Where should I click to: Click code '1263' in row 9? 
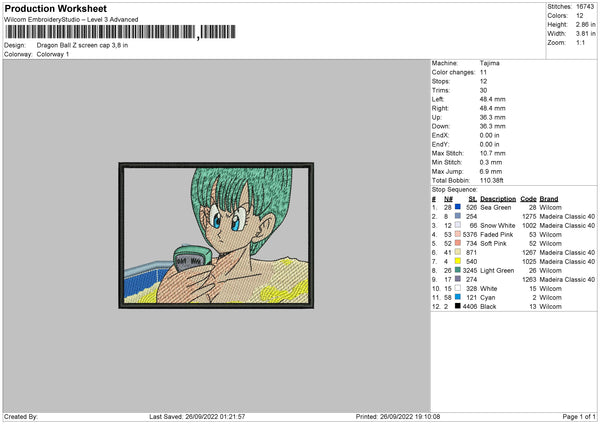coord(530,280)
